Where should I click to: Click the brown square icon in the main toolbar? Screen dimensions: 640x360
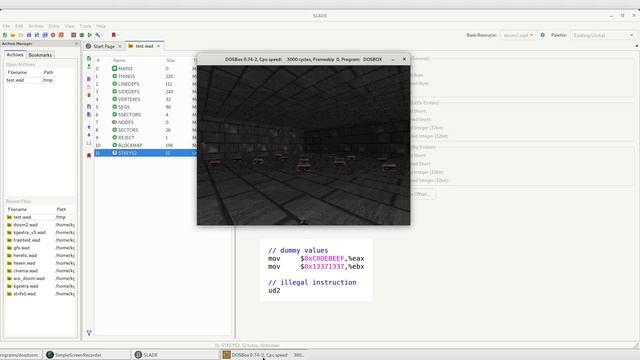[73, 35]
